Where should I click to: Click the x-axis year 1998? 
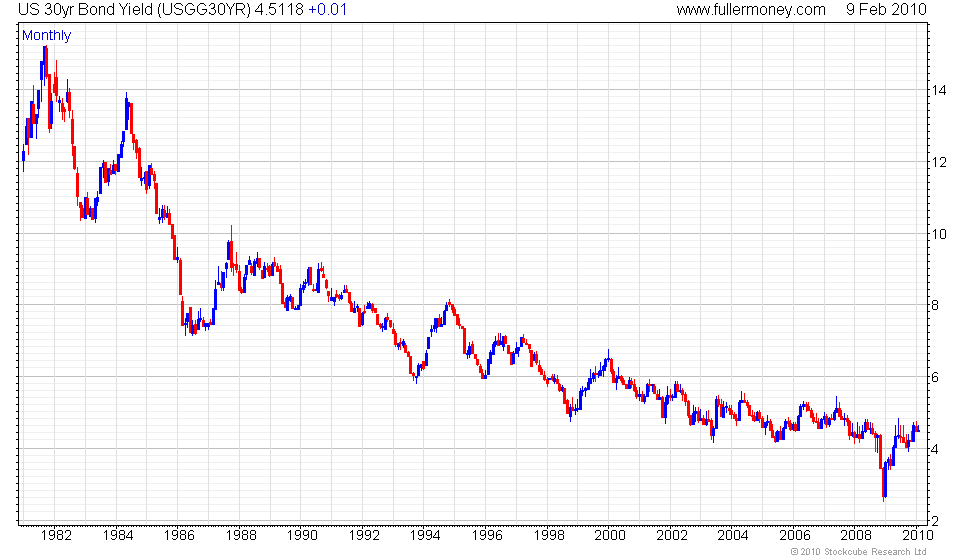pos(549,535)
